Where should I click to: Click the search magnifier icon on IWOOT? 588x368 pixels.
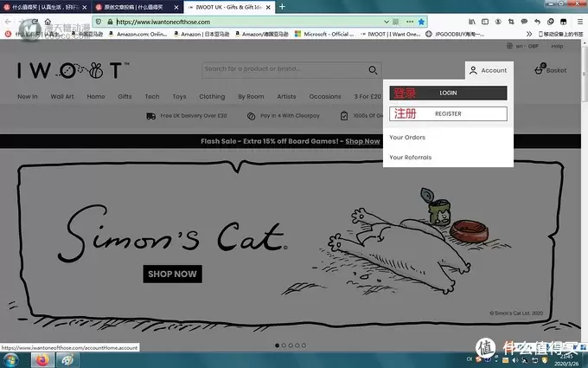click(373, 70)
